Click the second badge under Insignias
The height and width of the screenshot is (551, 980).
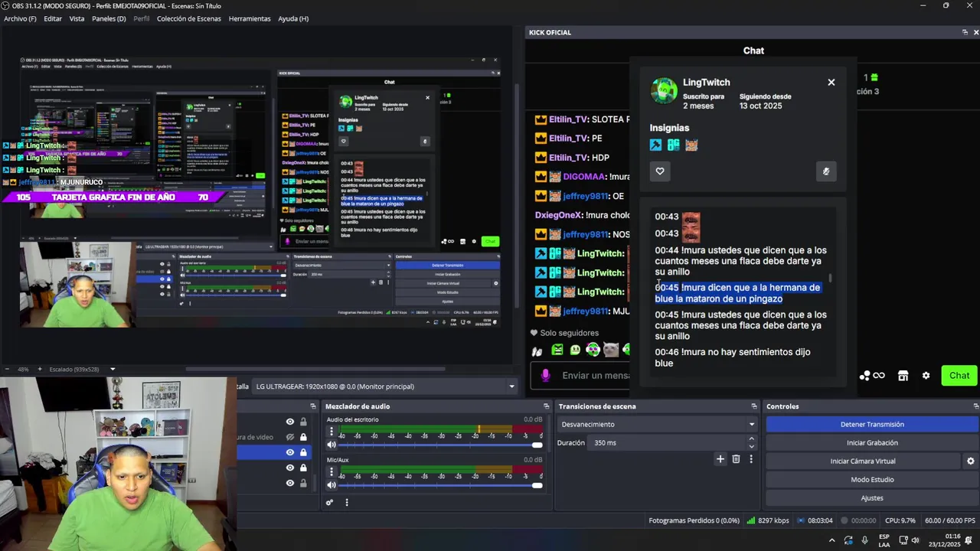pyautogui.click(x=673, y=145)
